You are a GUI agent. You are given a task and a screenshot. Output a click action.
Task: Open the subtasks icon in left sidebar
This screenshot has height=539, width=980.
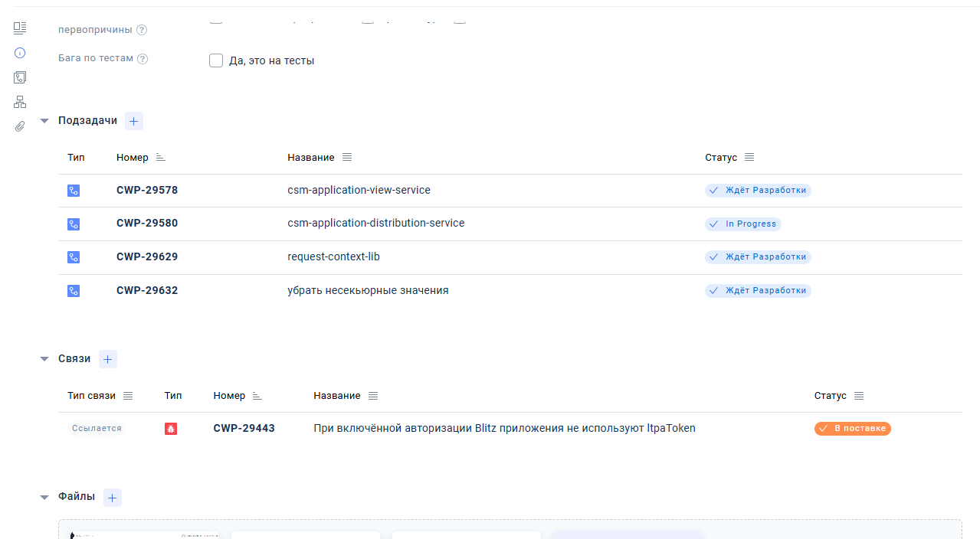(x=20, y=77)
